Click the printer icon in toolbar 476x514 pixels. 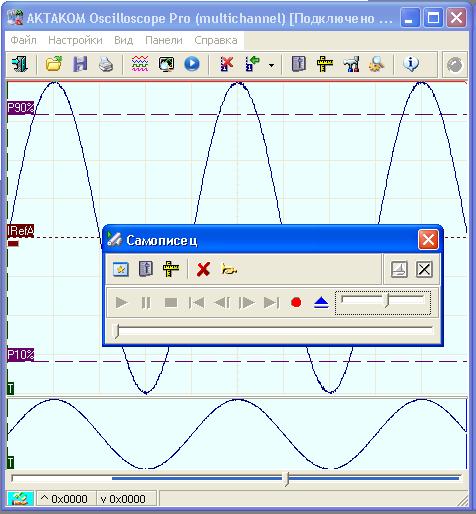click(x=106, y=64)
